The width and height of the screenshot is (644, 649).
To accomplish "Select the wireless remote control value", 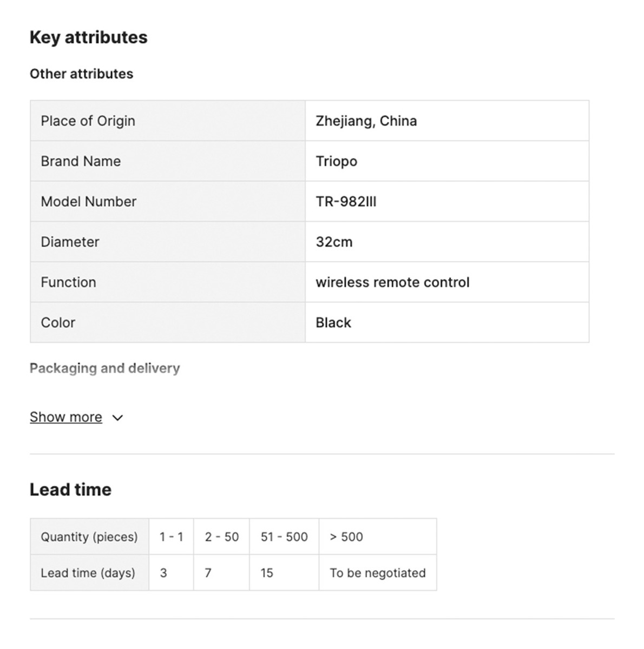I will (x=392, y=282).
